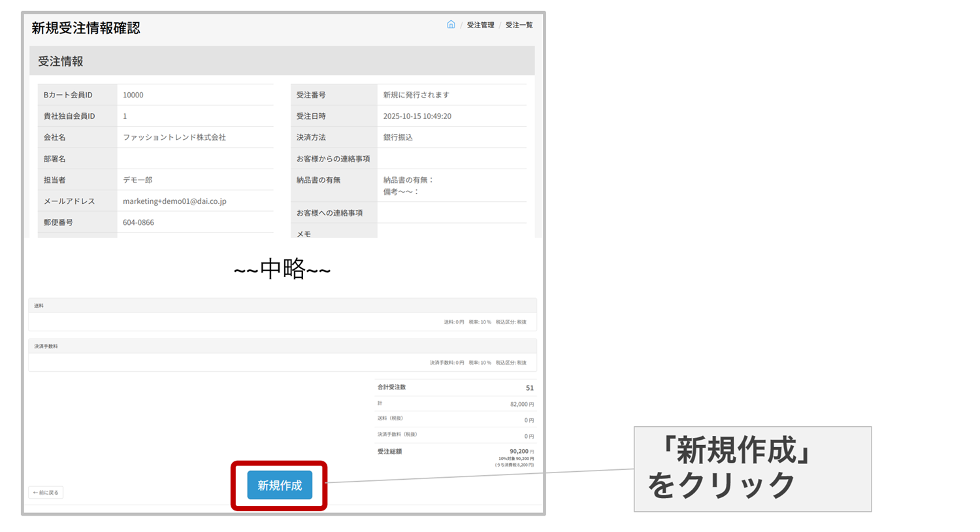Open the 受注管理 breadcrumb link
The height and width of the screenshot is (532, 980).
tap(480, 25)
